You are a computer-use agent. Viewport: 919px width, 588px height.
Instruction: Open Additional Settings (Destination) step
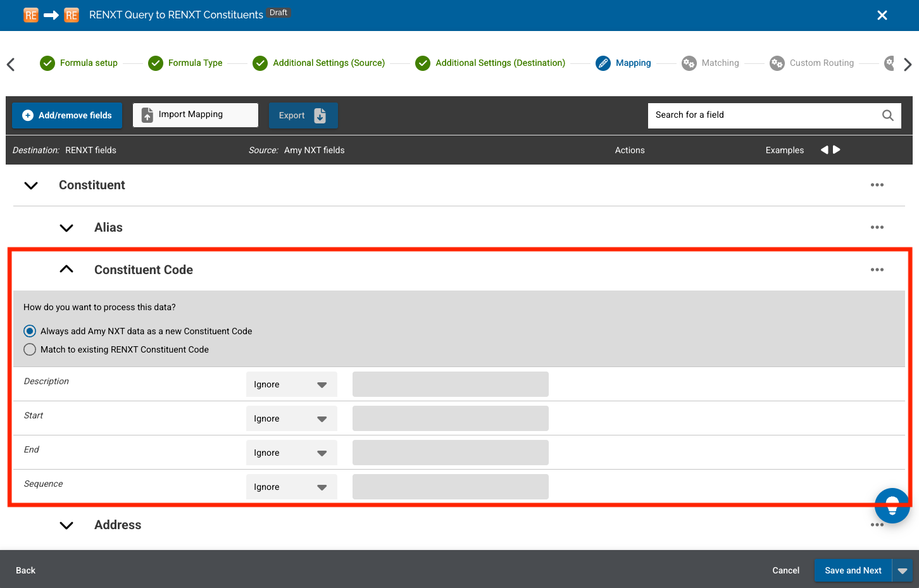(x=491, y=63)
